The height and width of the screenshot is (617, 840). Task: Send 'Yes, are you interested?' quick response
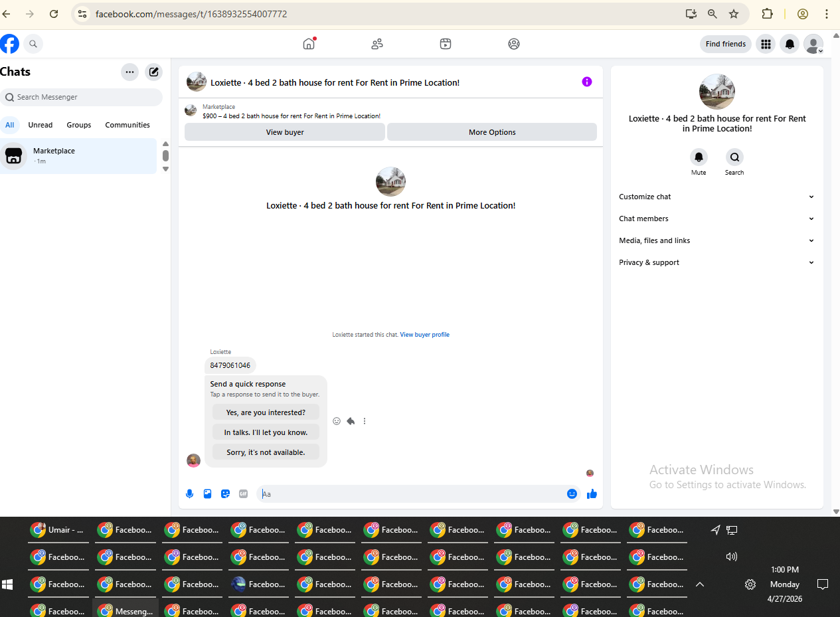click(266, 412)
